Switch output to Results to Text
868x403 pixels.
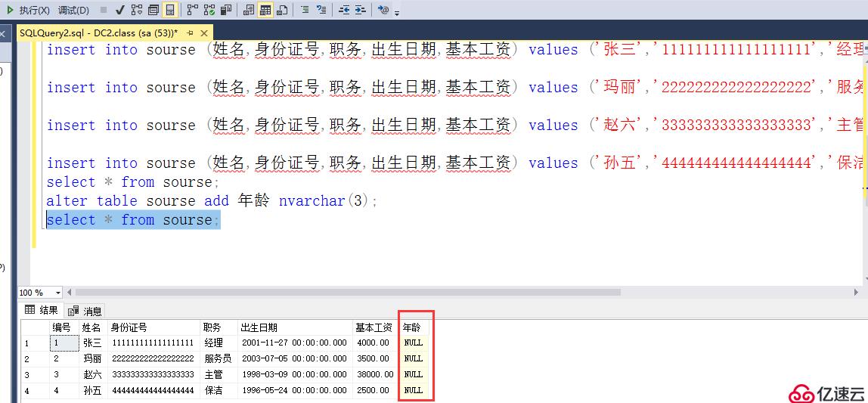tap(249, 10)
